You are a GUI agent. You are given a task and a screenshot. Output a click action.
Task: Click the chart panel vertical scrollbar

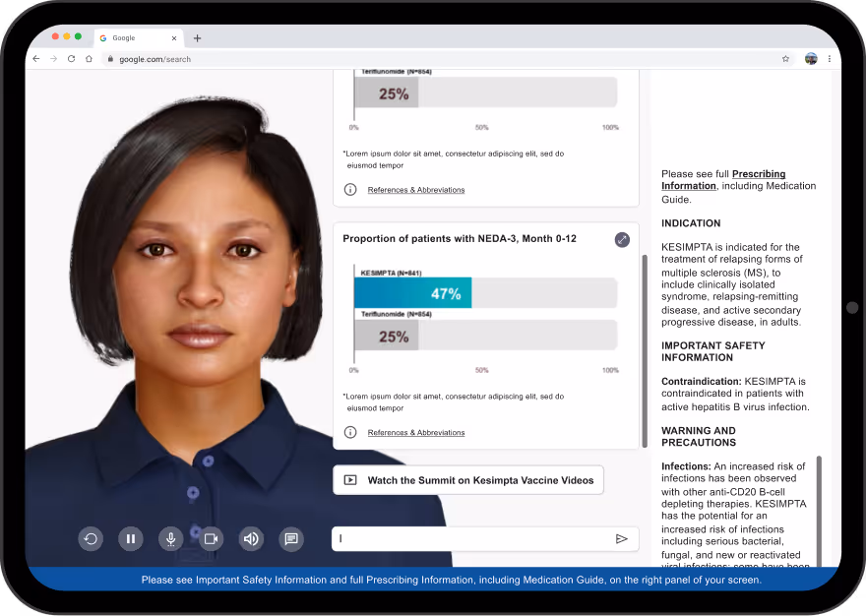click(x=644, y=351)
